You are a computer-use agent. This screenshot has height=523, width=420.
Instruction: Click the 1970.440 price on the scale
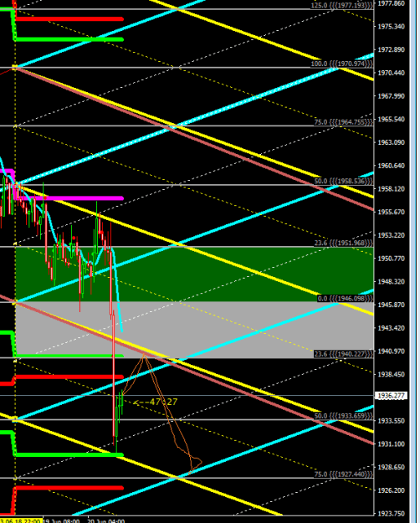click(x=391, y=73)
